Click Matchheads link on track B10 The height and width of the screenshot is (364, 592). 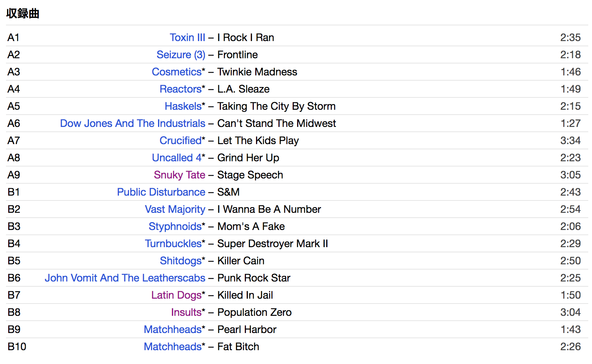click(x=173, y=347)
